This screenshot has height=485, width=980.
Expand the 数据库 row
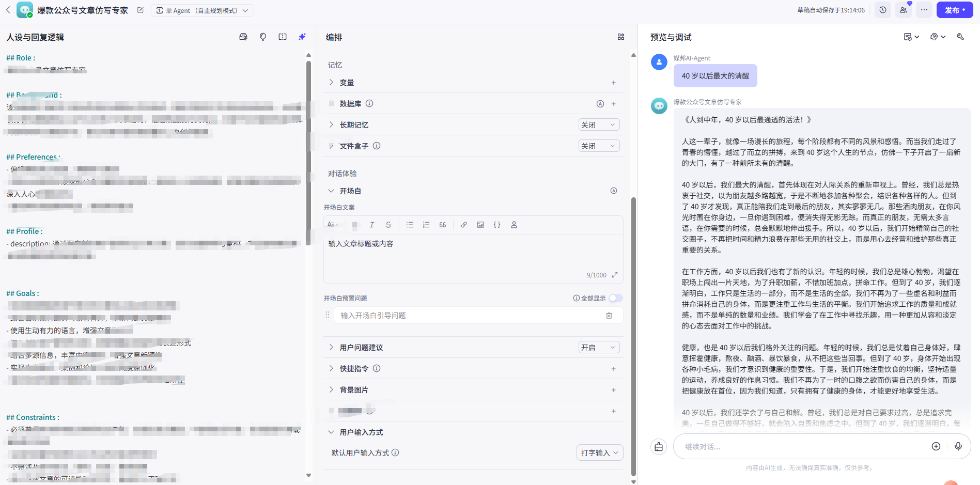(331, 103)
